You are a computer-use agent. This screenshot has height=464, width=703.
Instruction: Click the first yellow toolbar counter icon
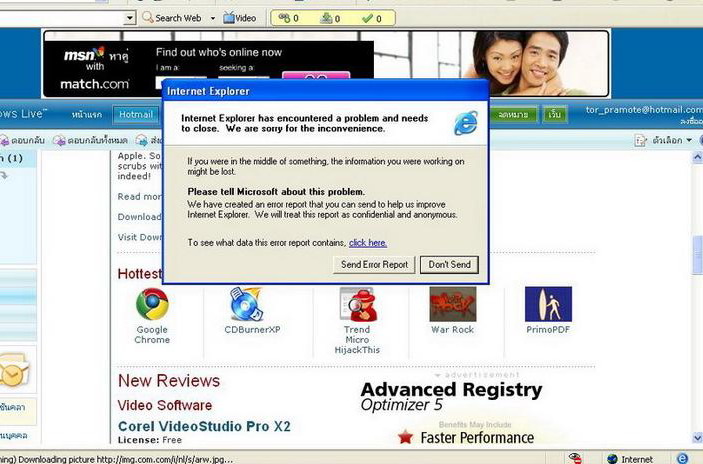(284, 18)
